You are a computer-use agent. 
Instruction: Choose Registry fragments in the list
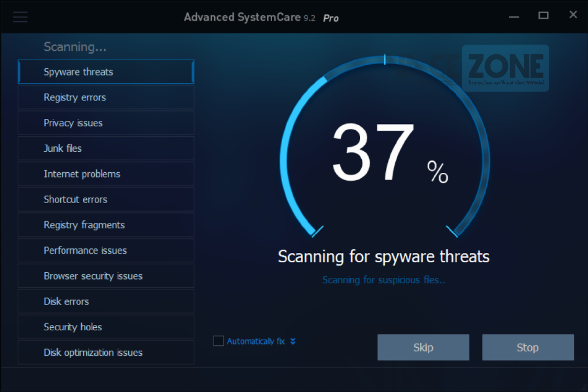coord(106,225)
